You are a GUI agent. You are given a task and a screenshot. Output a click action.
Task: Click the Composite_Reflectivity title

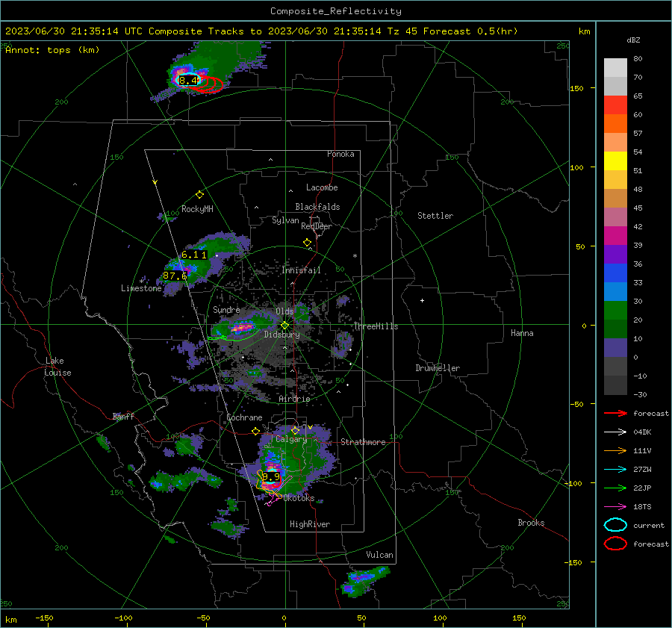(x=336, y=11)
